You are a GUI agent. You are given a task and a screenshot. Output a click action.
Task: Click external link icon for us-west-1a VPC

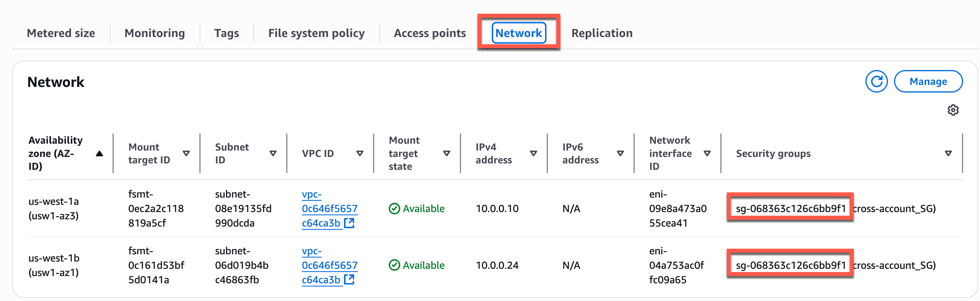(x=349, y=223)
